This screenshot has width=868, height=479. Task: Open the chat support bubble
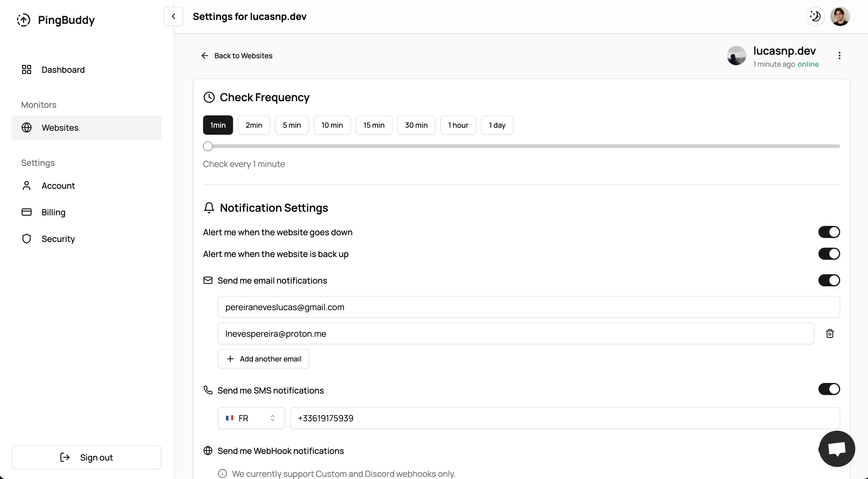[837, 449]
